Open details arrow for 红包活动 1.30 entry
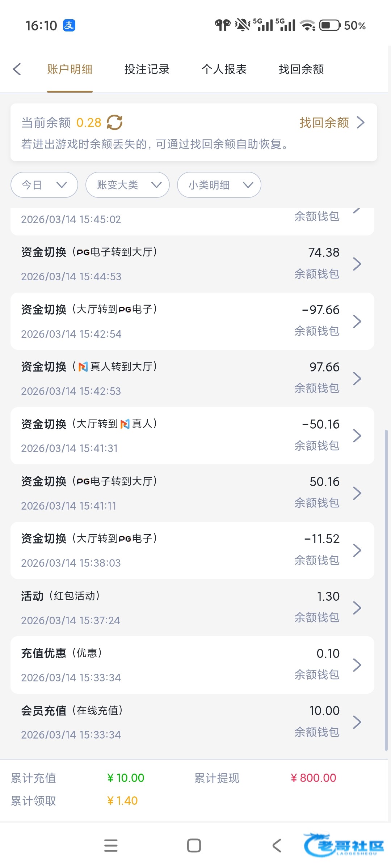The width and height of the screenshot is (391, 868). point(357,608)
